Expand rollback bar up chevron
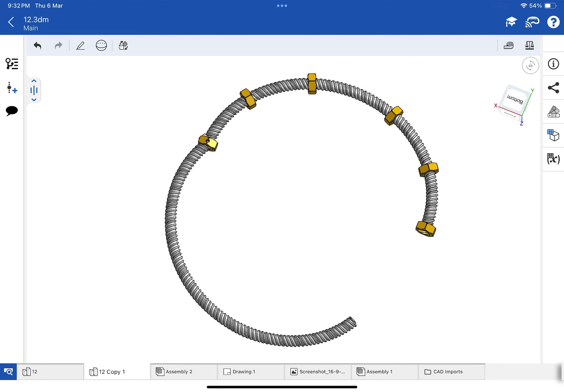564x392 pixels. point(34,81)
